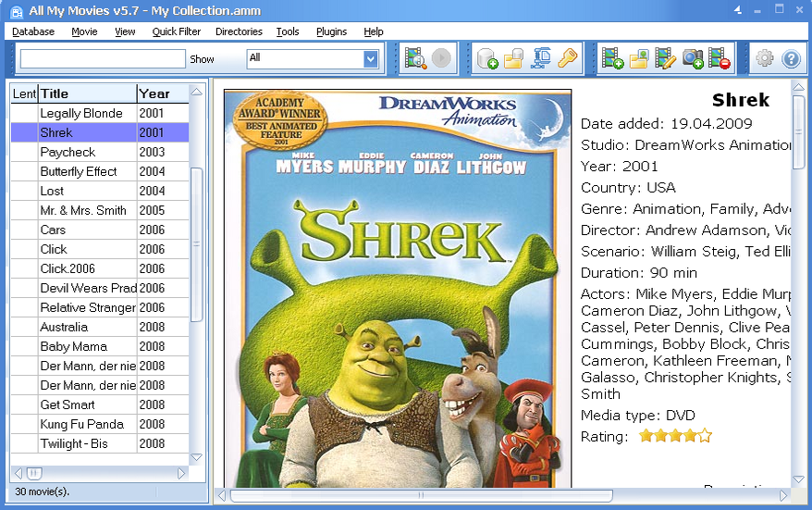Open the Tools menu

[288, 31]
